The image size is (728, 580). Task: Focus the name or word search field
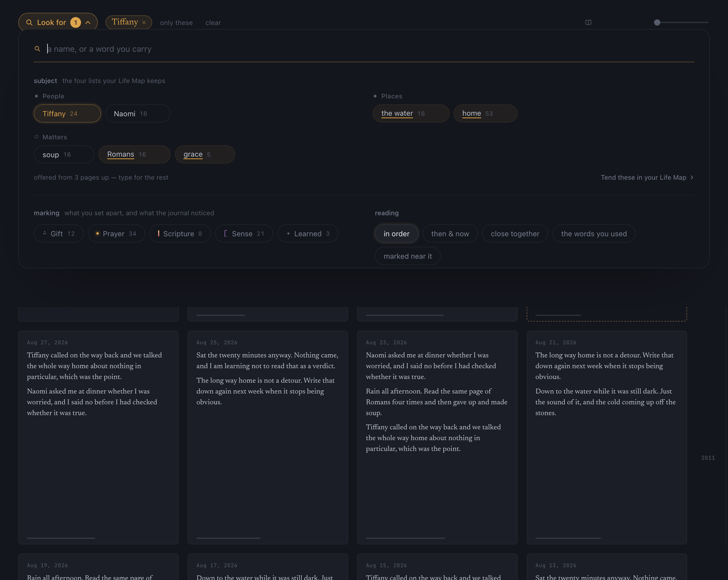(x=364, y=49)
